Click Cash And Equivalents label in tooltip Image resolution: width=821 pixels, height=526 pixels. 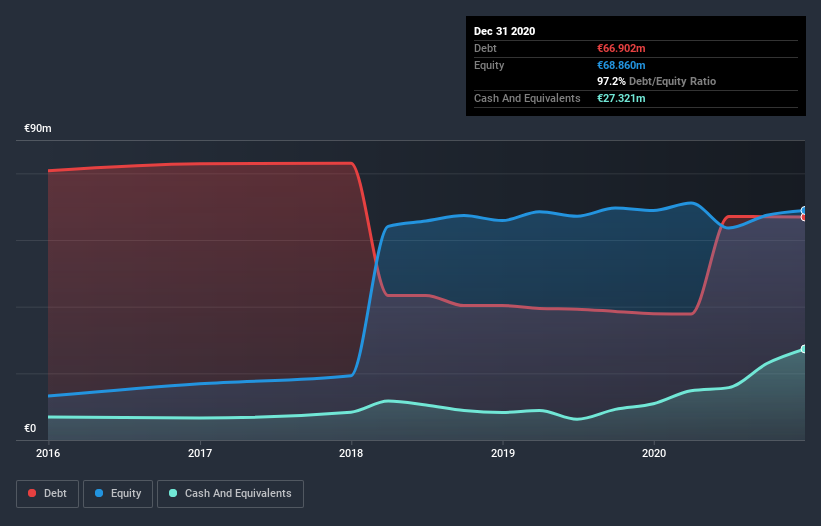pos(527,98)
